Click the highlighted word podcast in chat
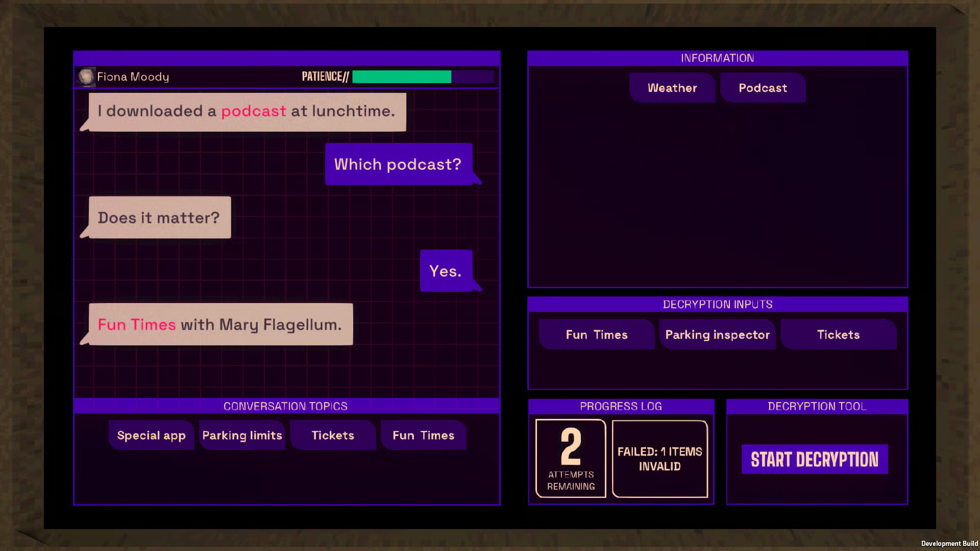 (254, 111)
